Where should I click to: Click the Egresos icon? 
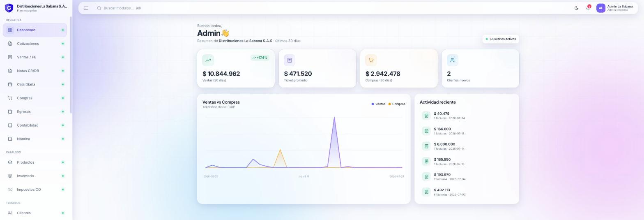pos(10,111)
